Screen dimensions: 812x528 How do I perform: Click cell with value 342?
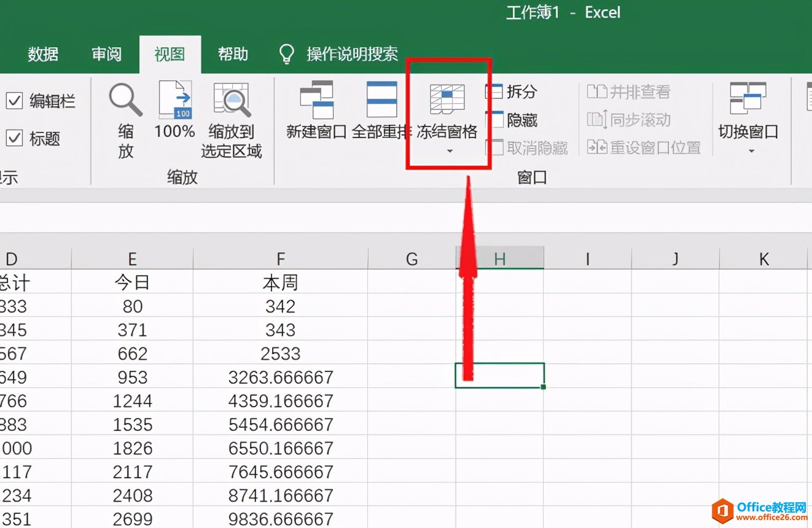[x=280, y=306]
